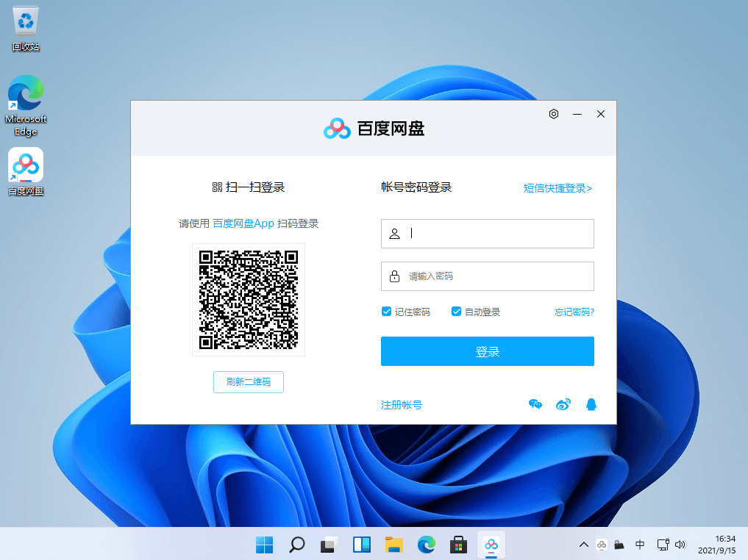This screenshot has height=560, width=748.
Task: Select 百度网盘 desktop shortcut
Action: coord(26,171)
